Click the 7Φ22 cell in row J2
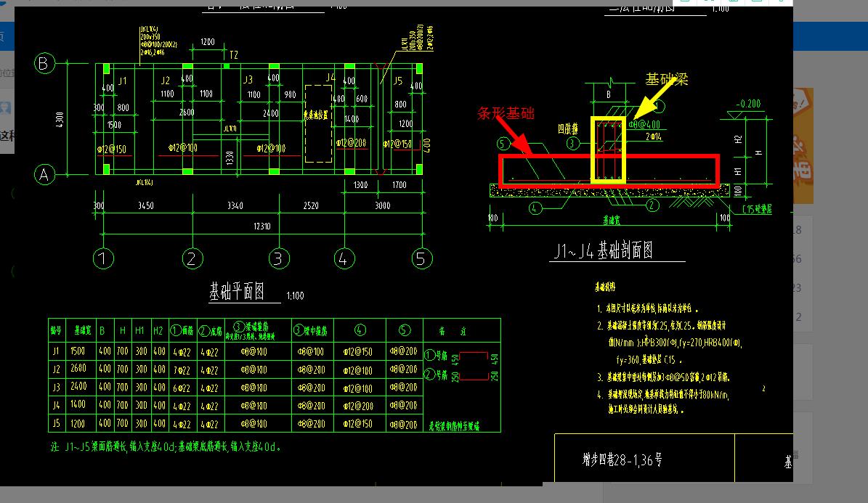Image resolution: width=868 pixels, height=503 pixels. tap(182, 369)
